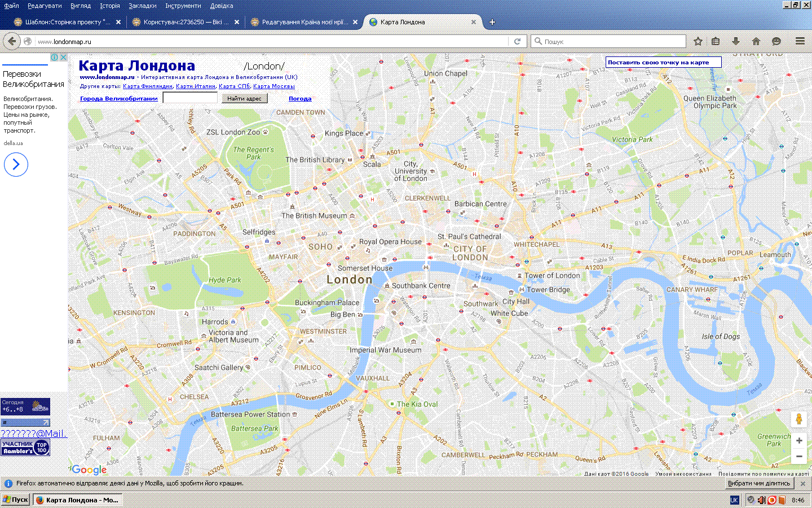Go back using the Firefox back arrow
This screenshot has width=812, height=508.
click(x=12, y=41)
